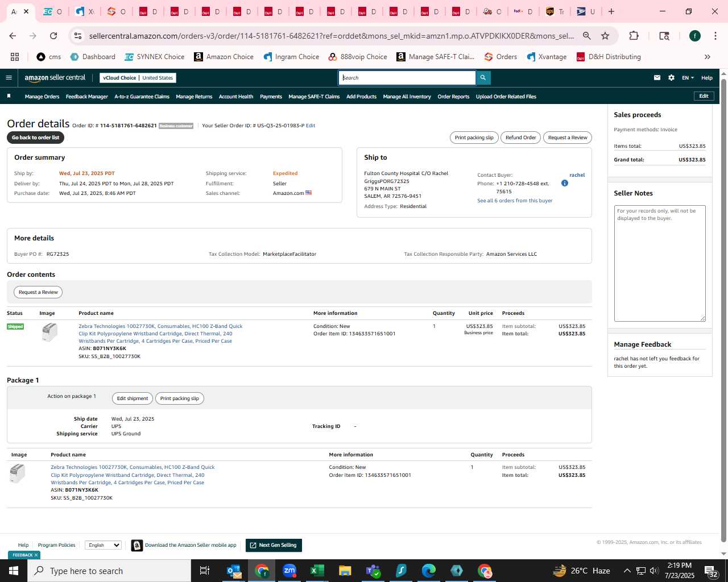Open the mail messages icon
The height and width of the screenshot is (582, 728).
click(657, 78)
